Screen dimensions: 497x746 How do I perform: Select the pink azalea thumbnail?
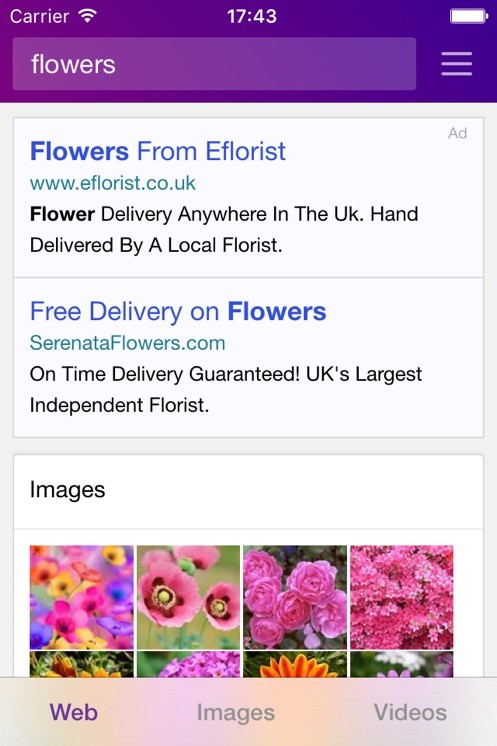(x=402, y=598)
